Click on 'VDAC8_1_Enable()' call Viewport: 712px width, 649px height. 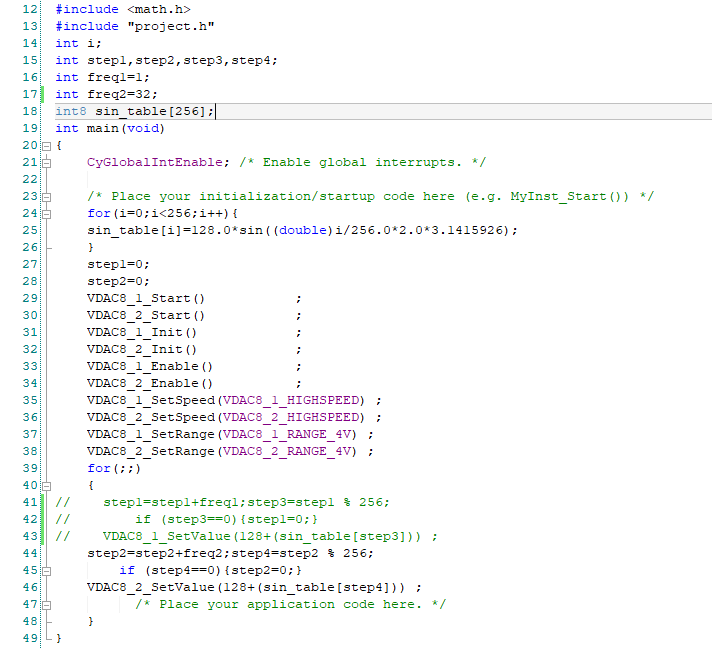pos(150,367)
